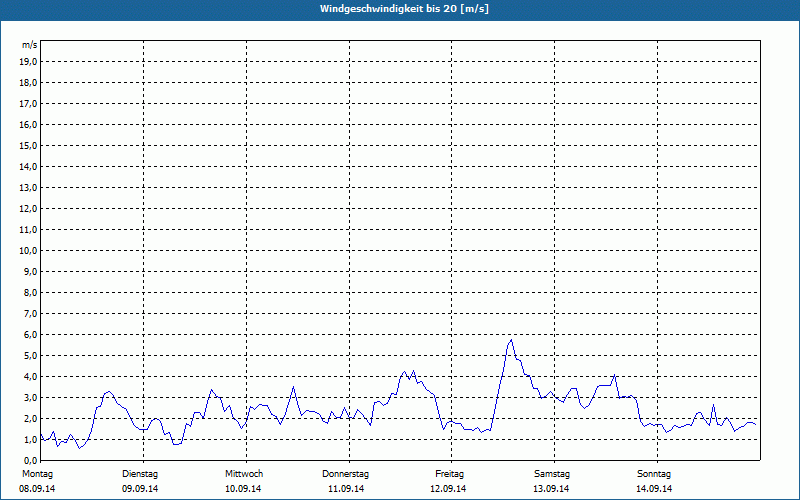Click the 1,0 y-axis label
Image resolution: width=800 pixels, height=500 pixels.
[30, 439]
